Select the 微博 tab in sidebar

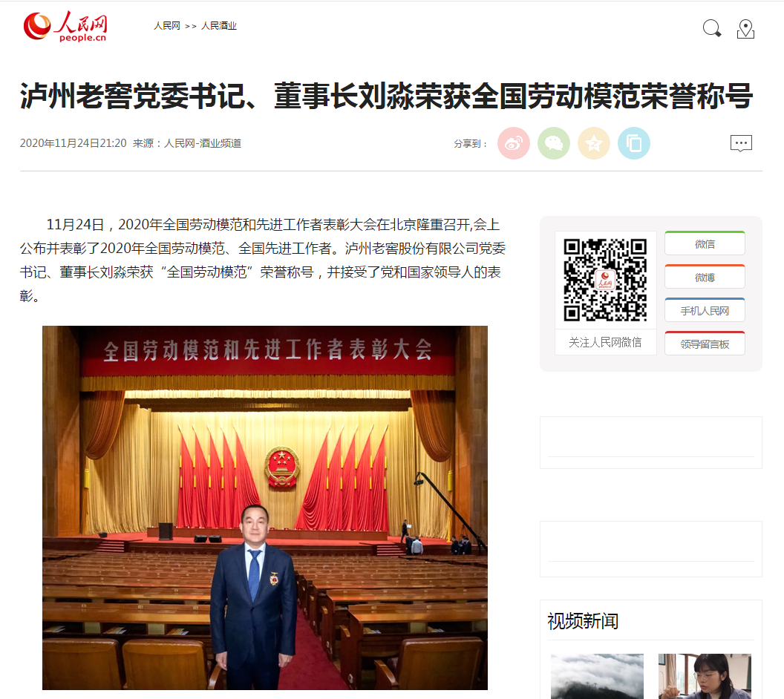click(705, 277)
